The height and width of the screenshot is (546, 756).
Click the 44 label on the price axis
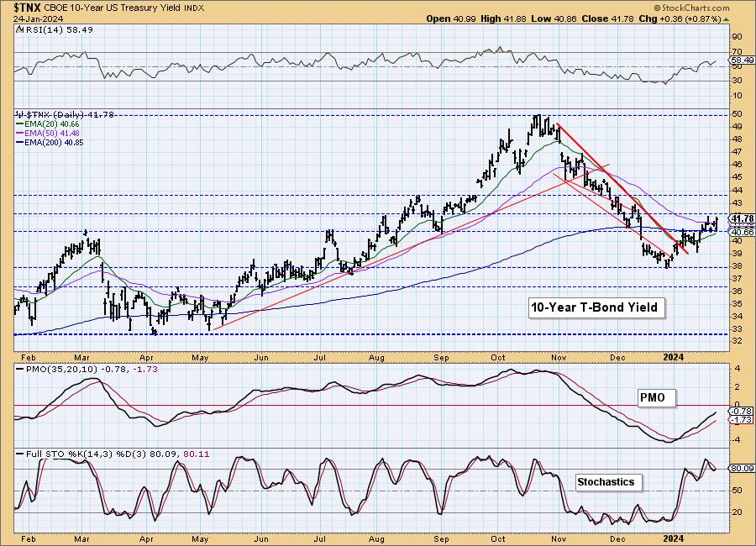click(737, 190)
